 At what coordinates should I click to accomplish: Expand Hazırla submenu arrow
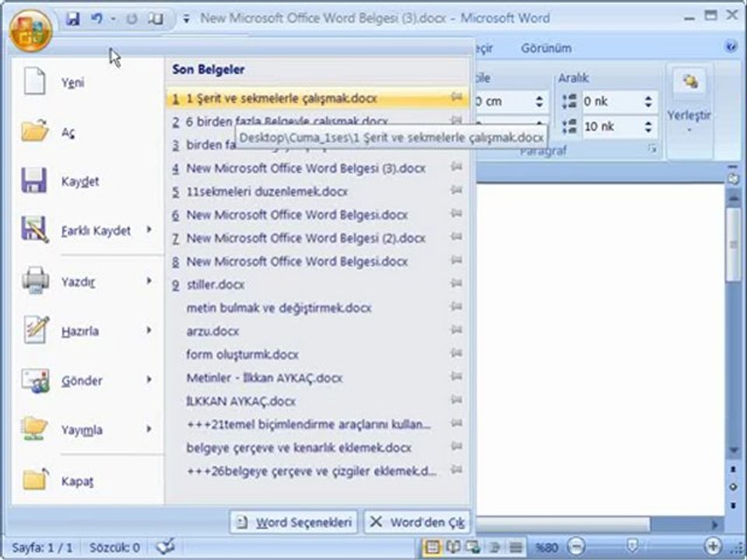[x=149, y=330]
